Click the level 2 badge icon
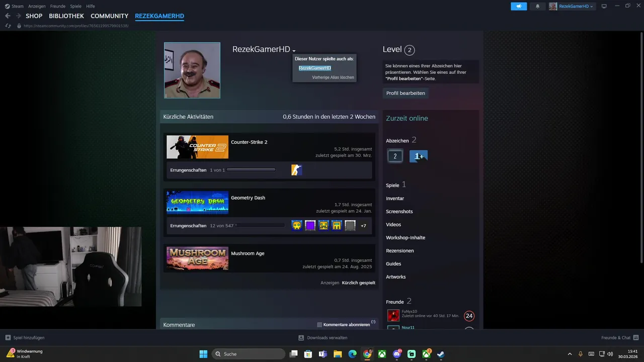This screenshot has width=644, height=362. point(395,156)
